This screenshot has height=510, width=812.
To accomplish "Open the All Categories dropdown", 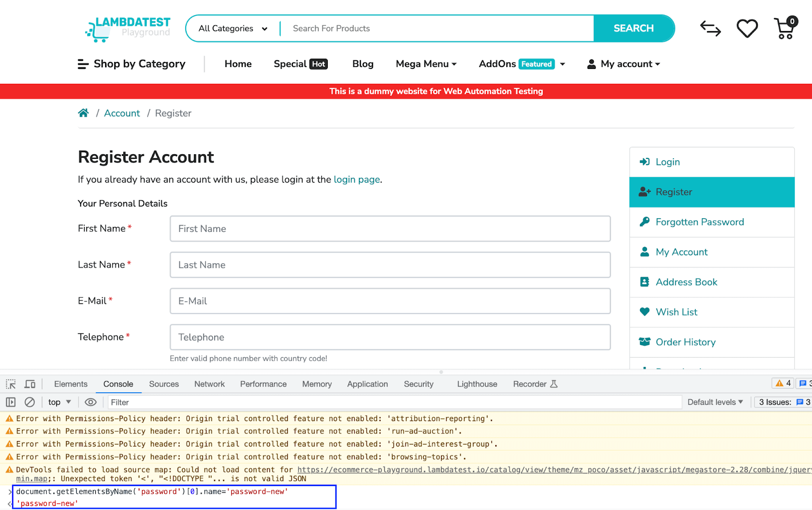I will pyautogui.click(x=233, y=28).
